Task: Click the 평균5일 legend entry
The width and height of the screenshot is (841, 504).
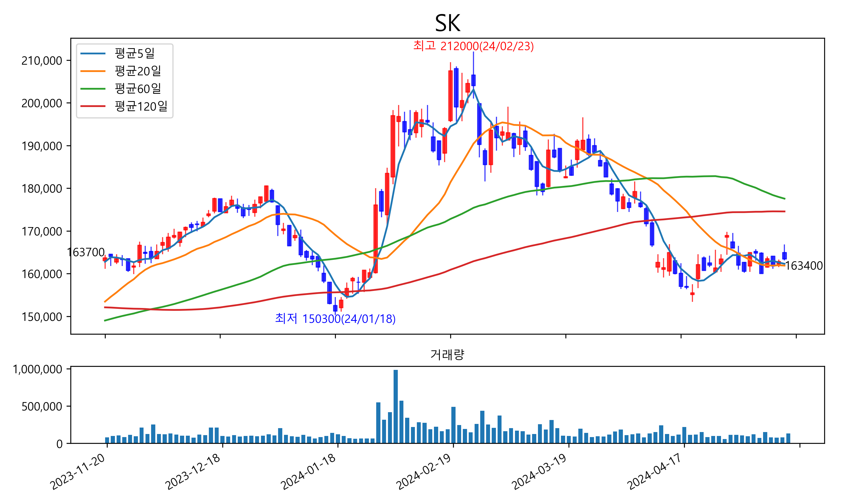Action: 135,53
